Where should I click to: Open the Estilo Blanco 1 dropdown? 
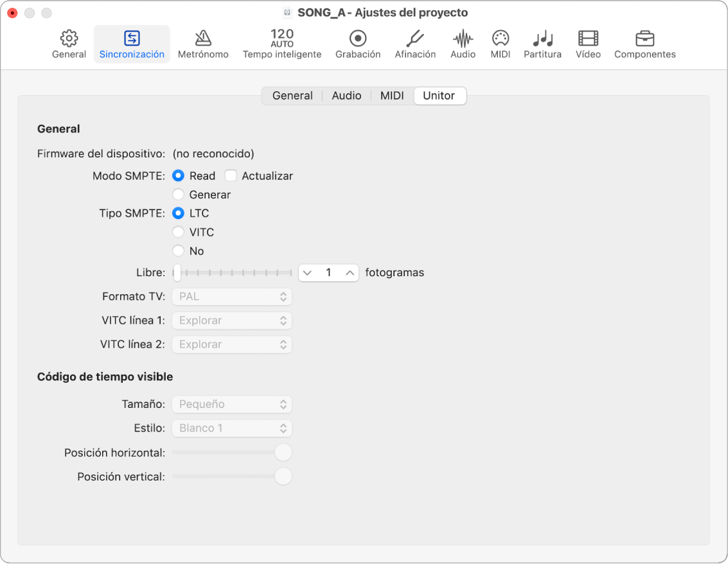point(232,428)
